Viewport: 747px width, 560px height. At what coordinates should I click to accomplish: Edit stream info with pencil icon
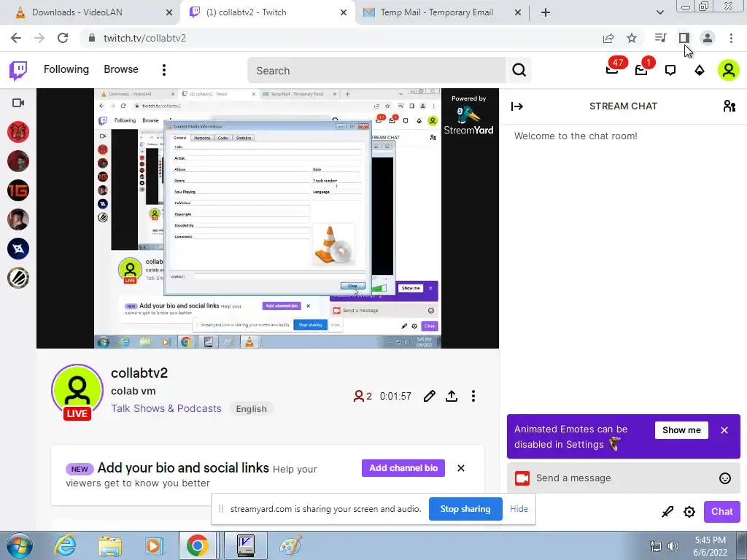click(429, 396)
